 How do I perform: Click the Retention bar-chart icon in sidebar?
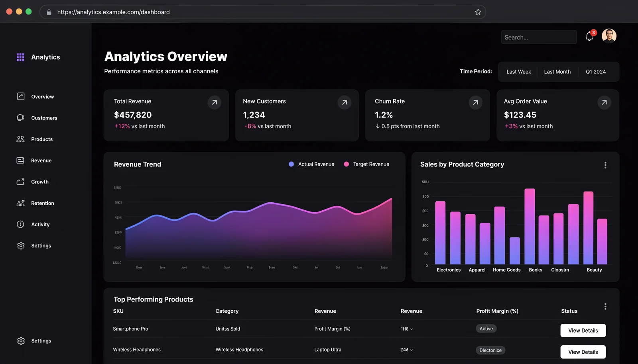coord(20,203)
